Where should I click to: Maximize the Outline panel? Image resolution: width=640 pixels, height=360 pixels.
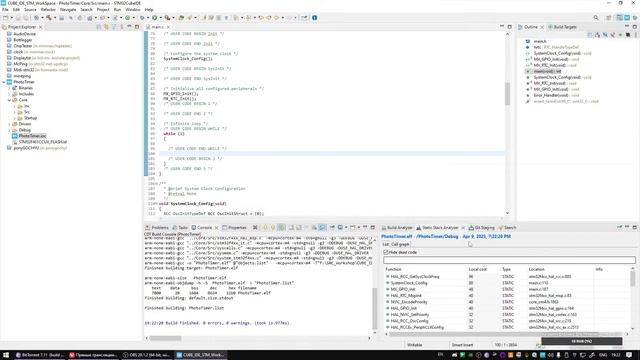[635, 27]
